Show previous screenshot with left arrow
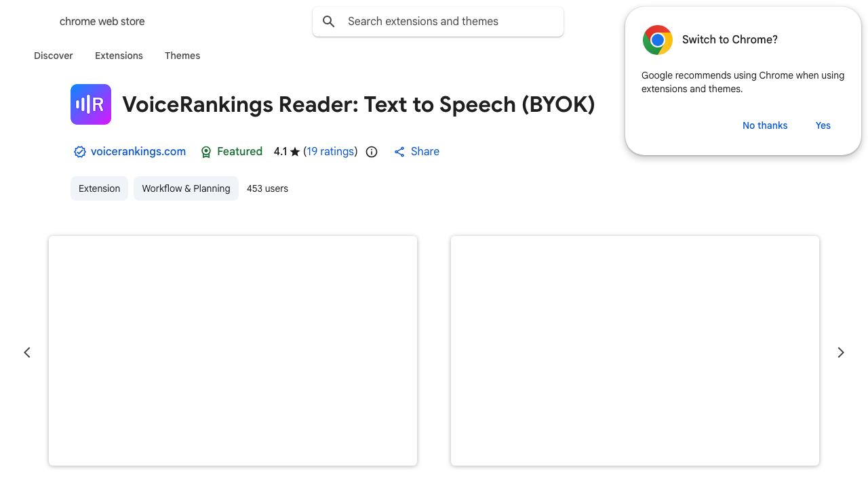 [27, 352]
